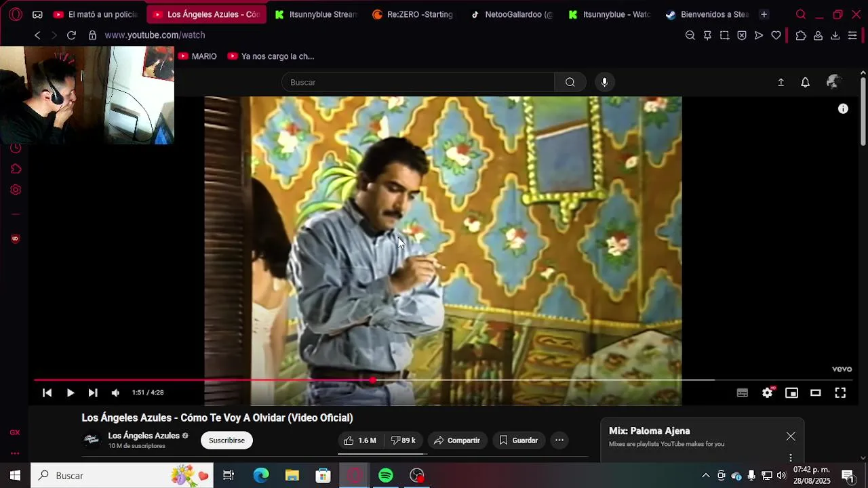
Task: Switch to 'NetooGallardoo' TikTok tab
Action: [512, 14]
